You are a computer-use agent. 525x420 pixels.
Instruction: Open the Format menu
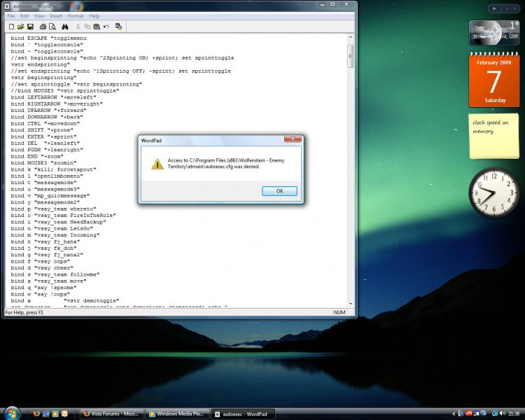[76, 15]
